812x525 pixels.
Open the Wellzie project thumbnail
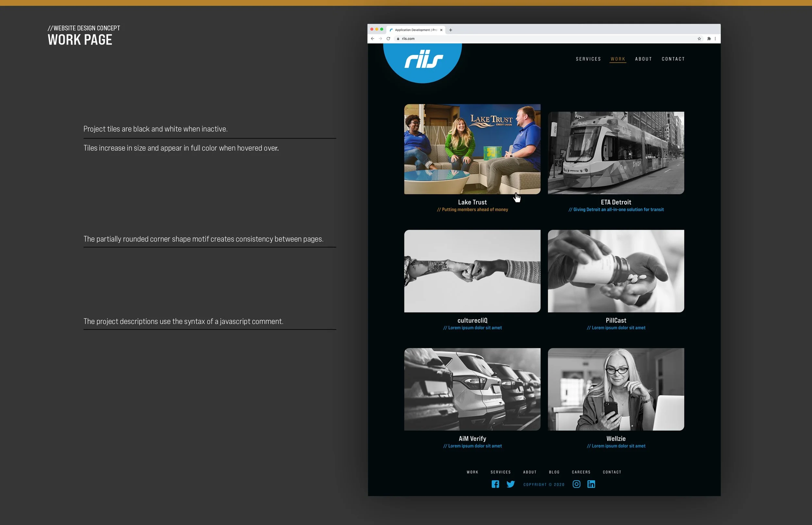point(615,389)
